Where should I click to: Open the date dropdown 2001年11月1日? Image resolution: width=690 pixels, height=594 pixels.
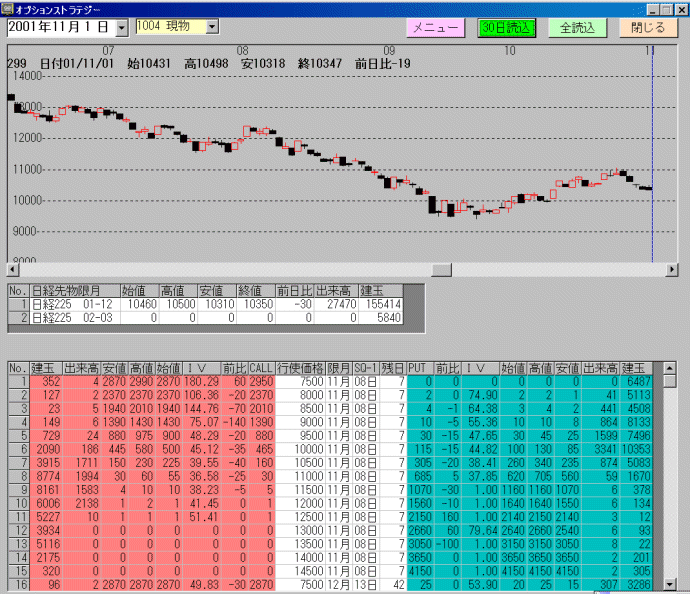121,28
